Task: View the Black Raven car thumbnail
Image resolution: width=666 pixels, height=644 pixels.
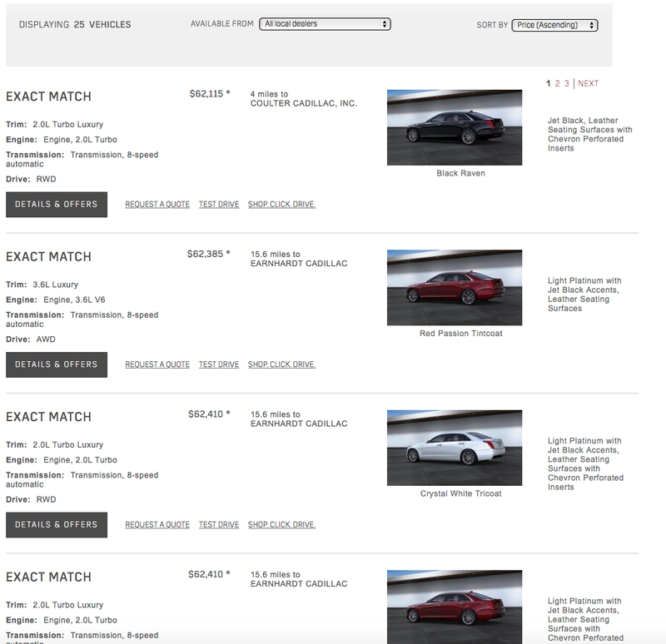Action: coord(455,127)
